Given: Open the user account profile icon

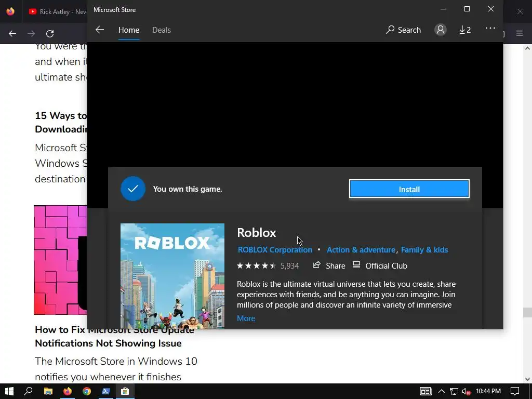Looking at the screenshot, I should click(x=440, y=30).
